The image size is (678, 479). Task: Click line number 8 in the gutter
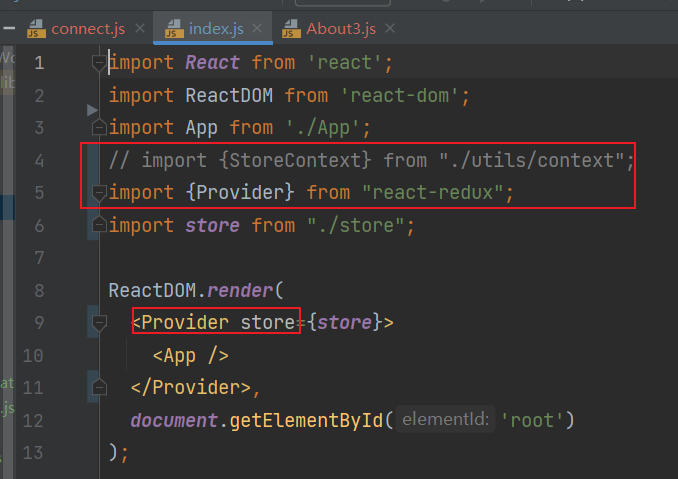coord(39,291)
